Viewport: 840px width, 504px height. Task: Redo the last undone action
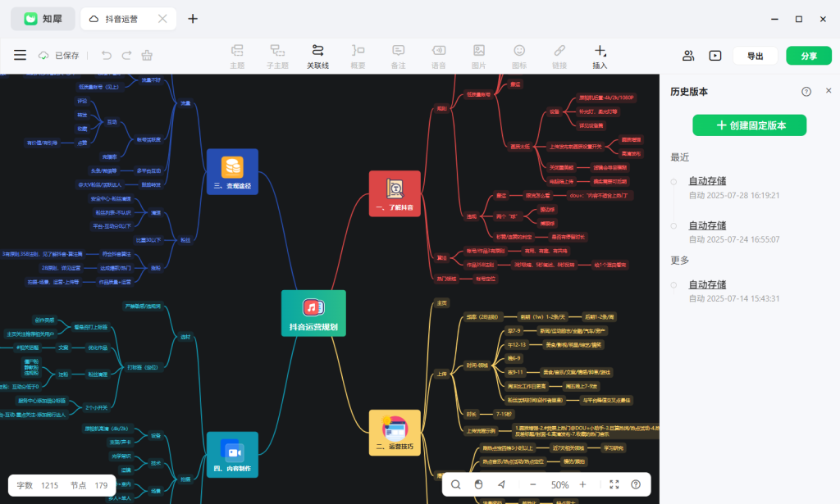point(126,55)
